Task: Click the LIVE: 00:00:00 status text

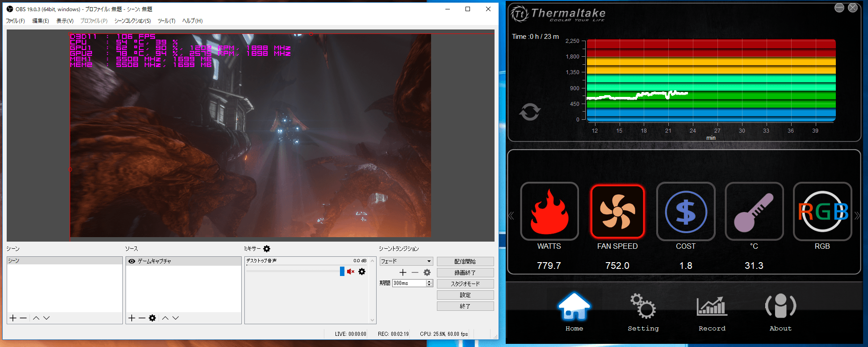Action: pos(351,334)
